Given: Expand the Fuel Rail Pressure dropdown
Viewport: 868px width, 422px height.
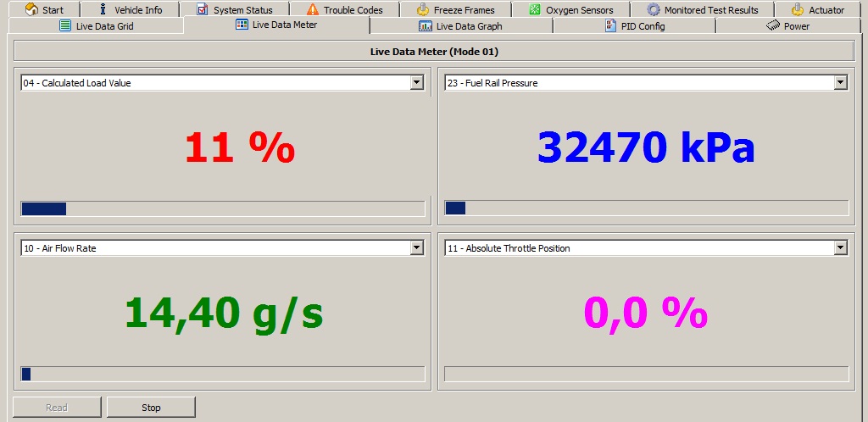Looking at the screenshot, I should tap(840, 83).
